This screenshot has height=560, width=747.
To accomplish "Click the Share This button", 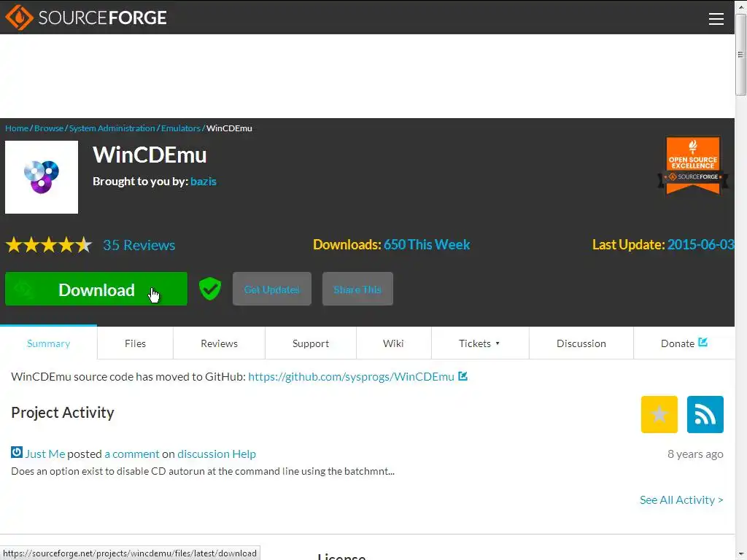I will click(x=357, y=289).
